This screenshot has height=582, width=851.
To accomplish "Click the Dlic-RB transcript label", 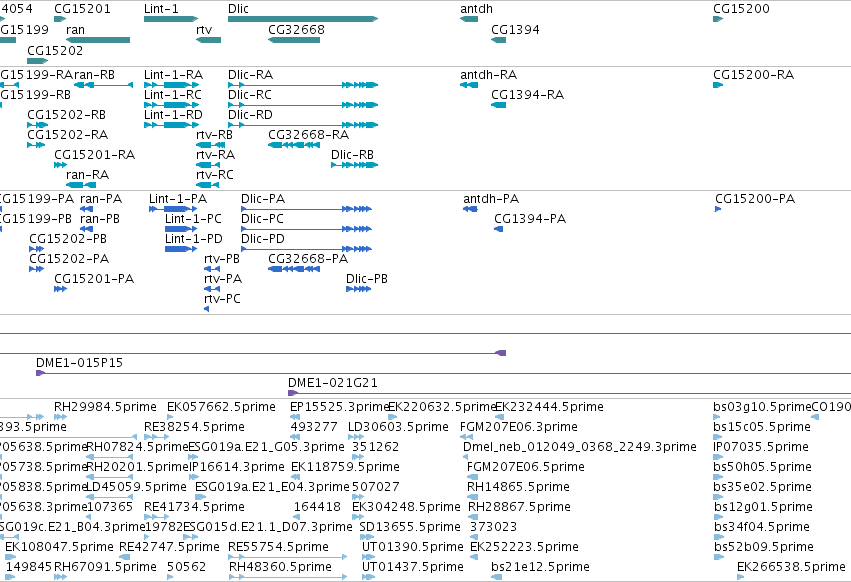I will [x=353, y=155].
